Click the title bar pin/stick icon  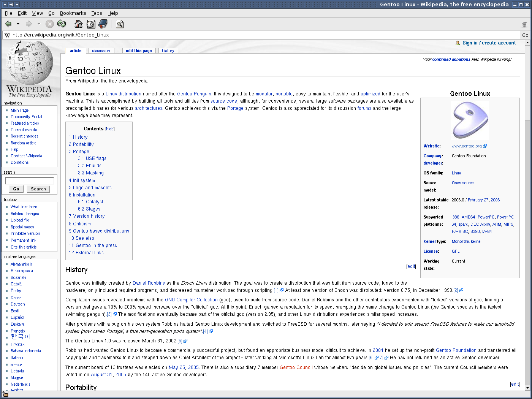point(11,5)
